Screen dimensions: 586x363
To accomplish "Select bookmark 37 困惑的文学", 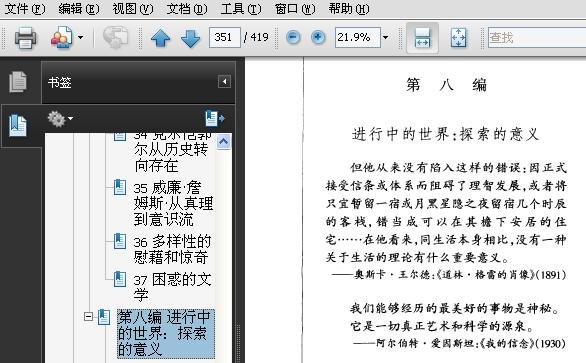I will point(172,287).
